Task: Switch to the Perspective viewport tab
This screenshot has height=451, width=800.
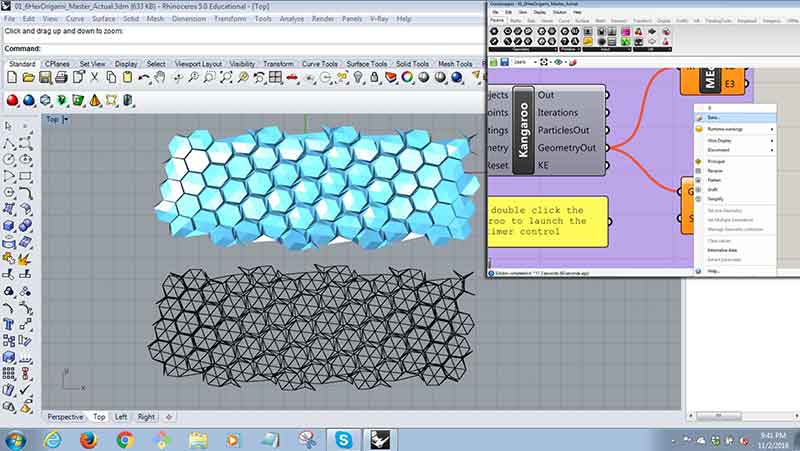Action: point(66,416)
